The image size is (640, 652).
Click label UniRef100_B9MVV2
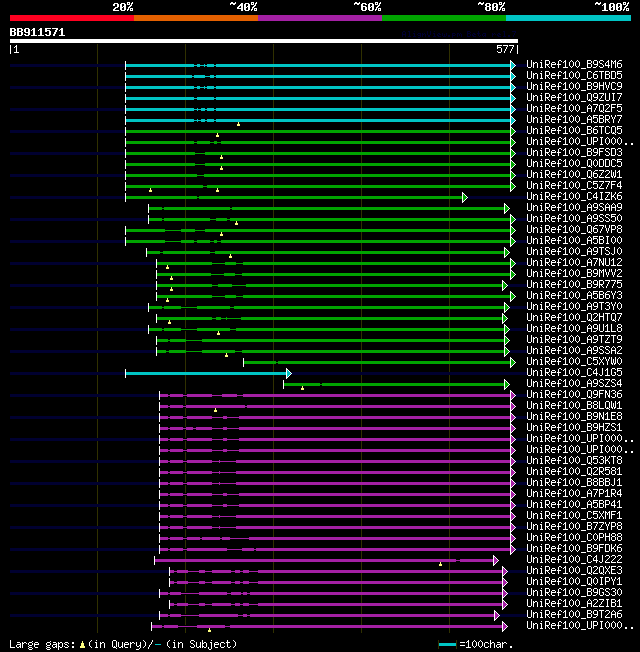tap(574, 274)
